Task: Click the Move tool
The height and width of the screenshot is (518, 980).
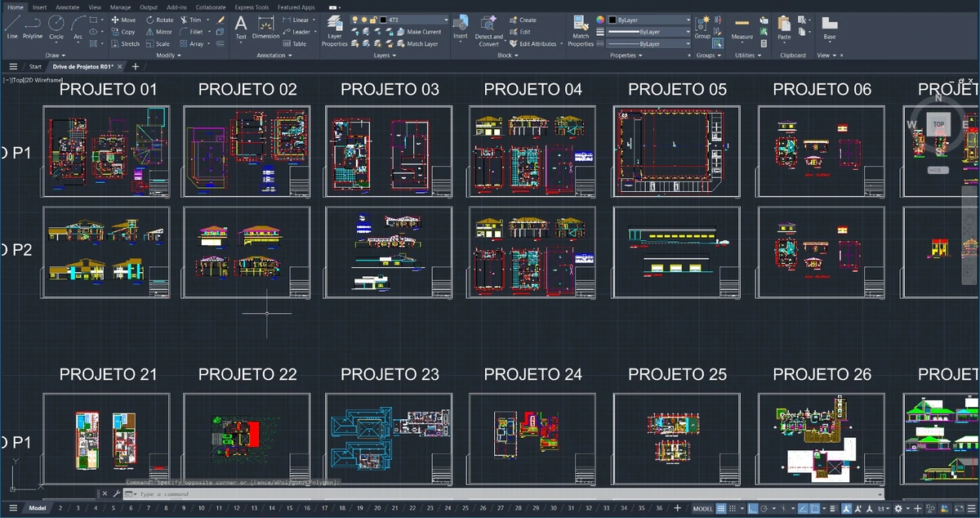Action: coord(122,20)
